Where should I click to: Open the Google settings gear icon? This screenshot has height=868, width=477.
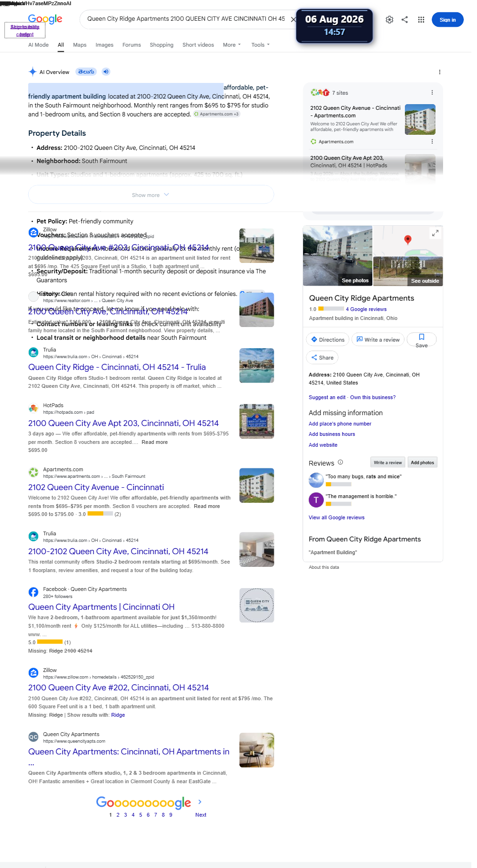pyautogui.click(x=389, y=20)
